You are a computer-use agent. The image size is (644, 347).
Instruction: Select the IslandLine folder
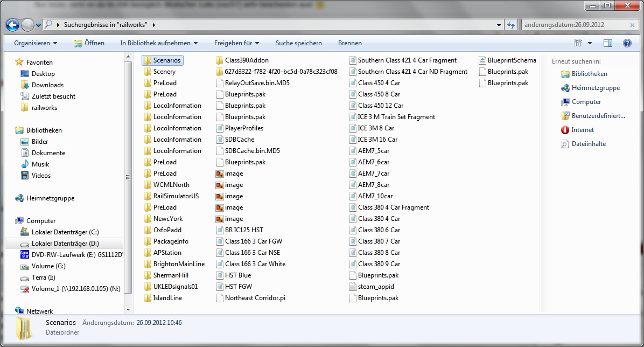[x=163, y=297]
